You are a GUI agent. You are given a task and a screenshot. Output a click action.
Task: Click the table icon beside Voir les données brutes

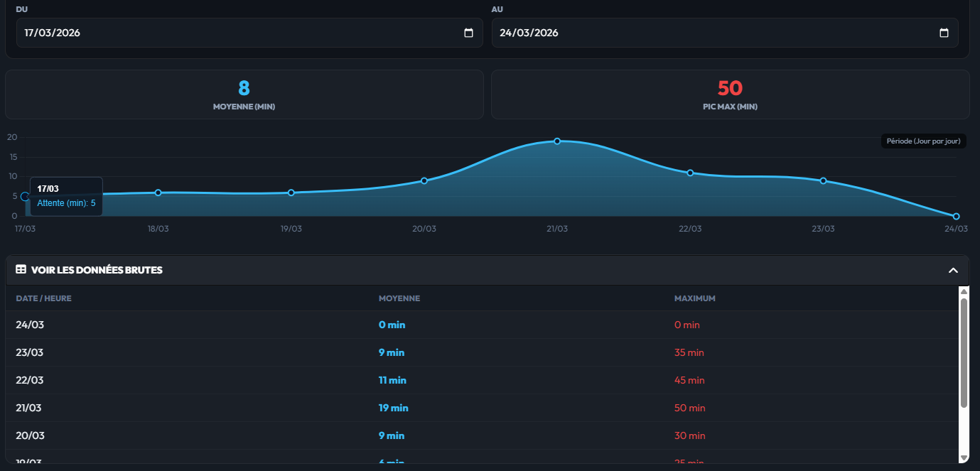tap(21, 270)
